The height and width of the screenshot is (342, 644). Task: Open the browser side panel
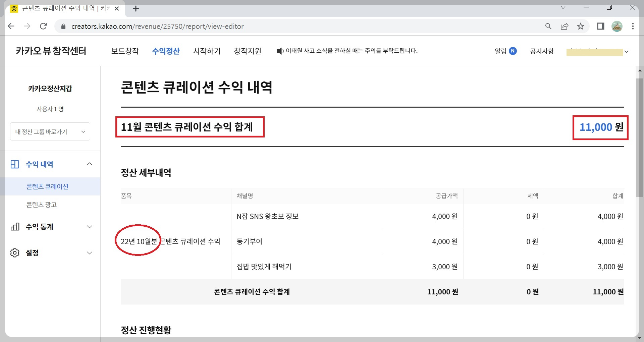pos(600,26)
